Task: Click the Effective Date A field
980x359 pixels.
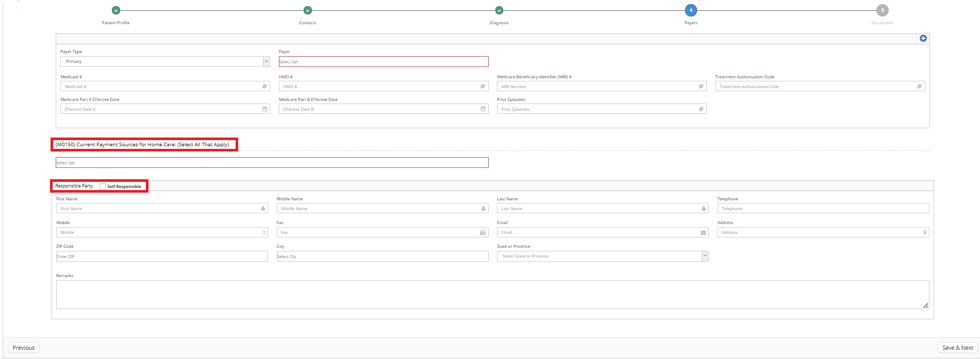Action: tap(165, 109)
